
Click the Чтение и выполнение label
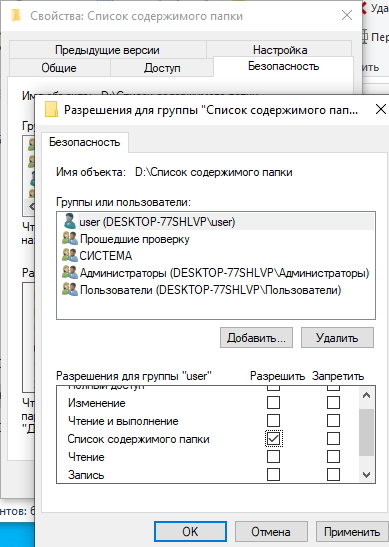click(x=123, y=421)
